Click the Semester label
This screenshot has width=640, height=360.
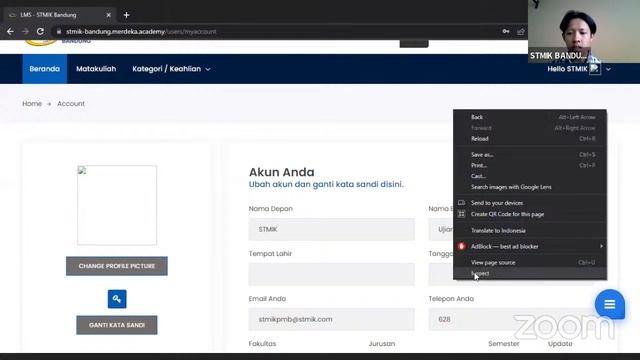coord(504,344)
